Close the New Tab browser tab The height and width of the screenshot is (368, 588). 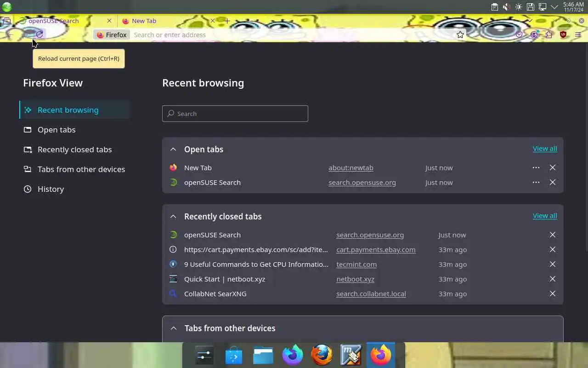pyautogui.click(x=213, y=21)
